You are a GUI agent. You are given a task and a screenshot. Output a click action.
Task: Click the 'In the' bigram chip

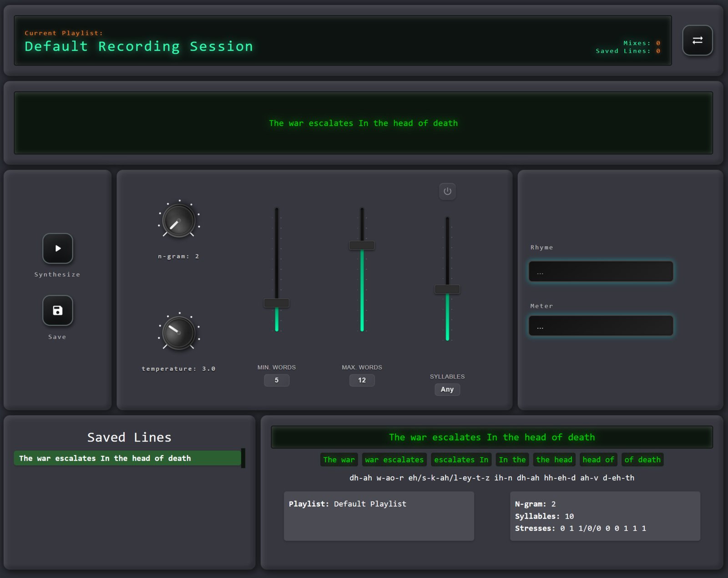512,460
